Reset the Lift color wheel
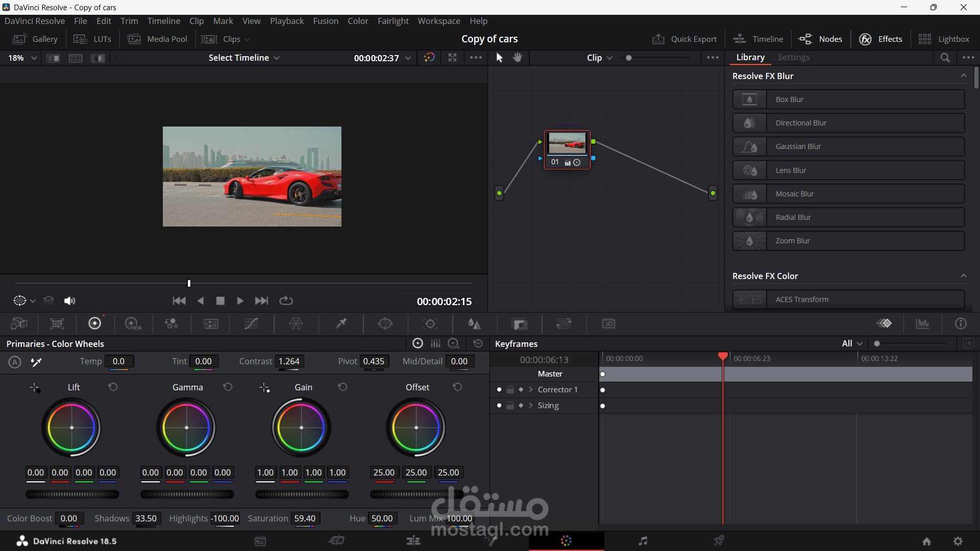 click(x=113, y=387)
